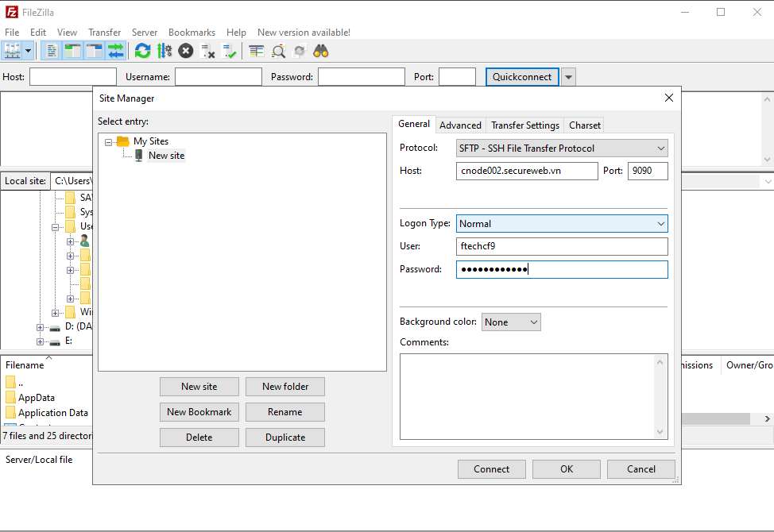This screenshot has width=774, height=532.
Task: Click the Quickconnect button
Action: [522, 77]
